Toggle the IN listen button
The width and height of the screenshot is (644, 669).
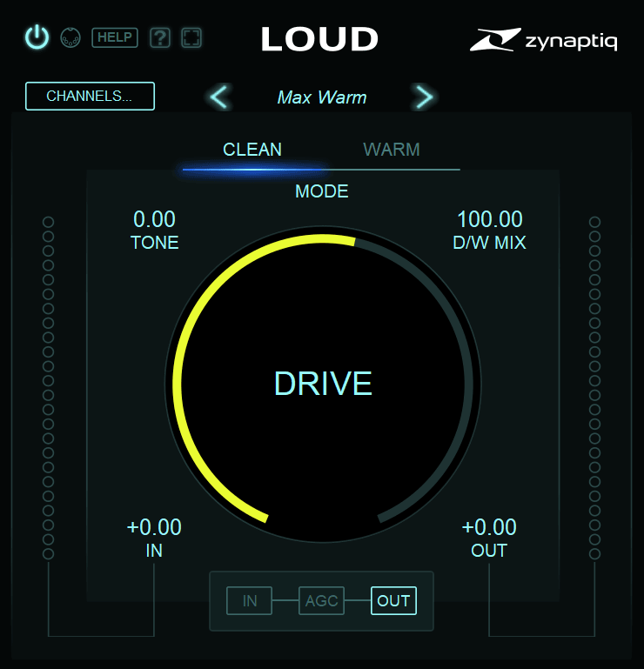pyautogui.click(x=249, y=601)
